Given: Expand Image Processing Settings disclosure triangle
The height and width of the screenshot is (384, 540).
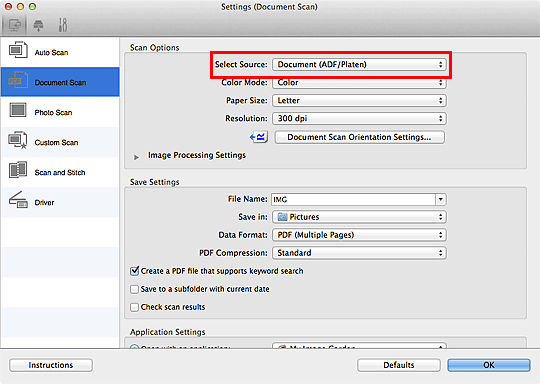Looking at the screenshot, I should [136, 157].
